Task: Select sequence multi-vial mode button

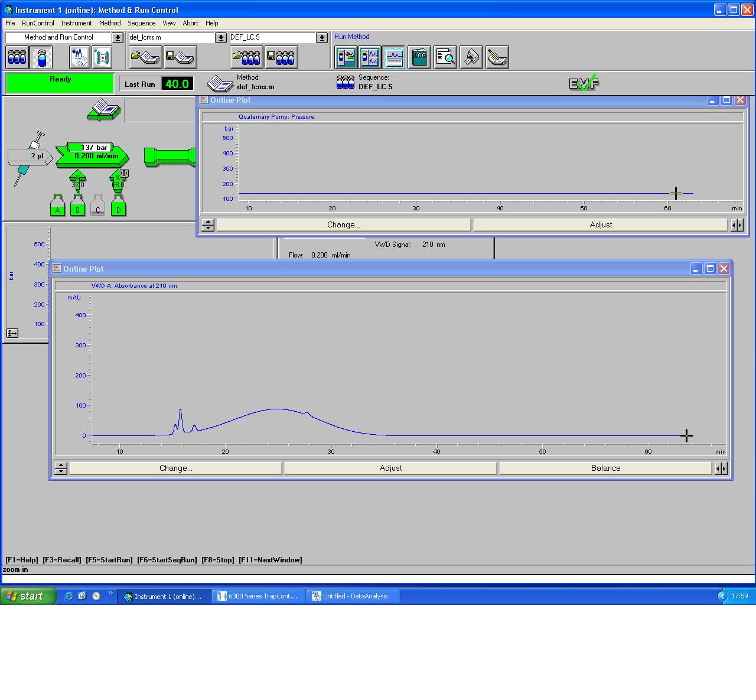Action: (x=17, y=57)
